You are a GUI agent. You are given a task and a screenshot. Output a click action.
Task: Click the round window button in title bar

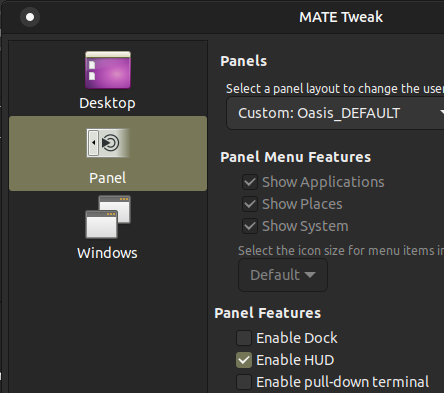[30, 17]
